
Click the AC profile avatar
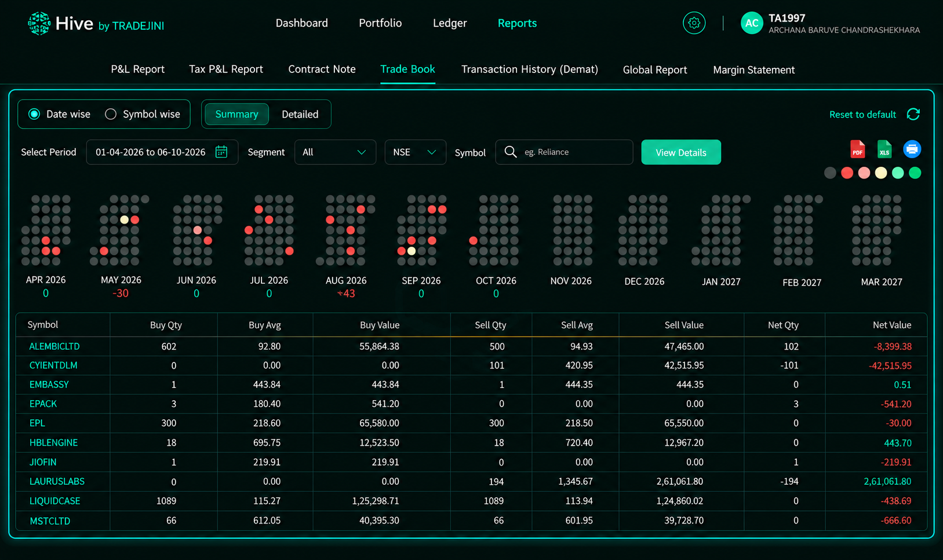tap(752, 23)
